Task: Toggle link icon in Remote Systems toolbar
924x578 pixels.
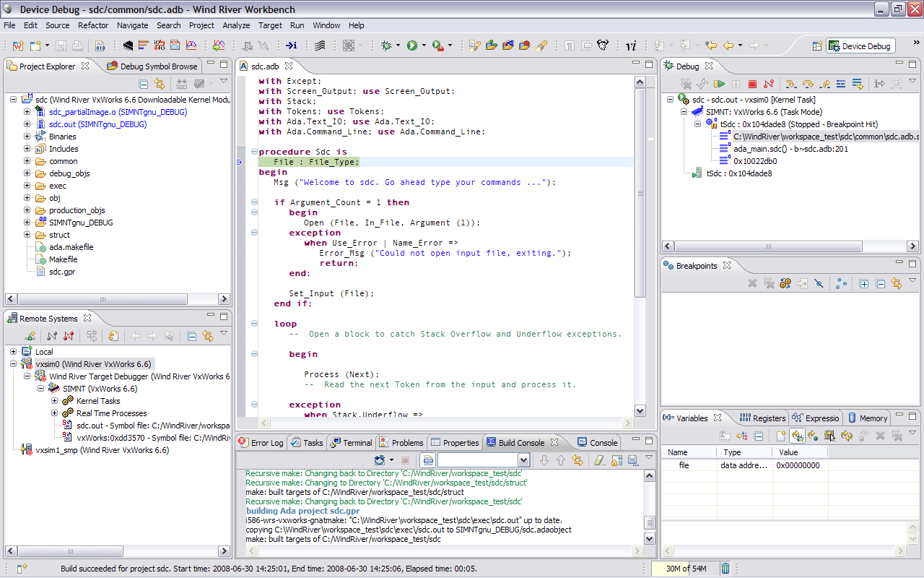Action: click(x=208, y=336)
